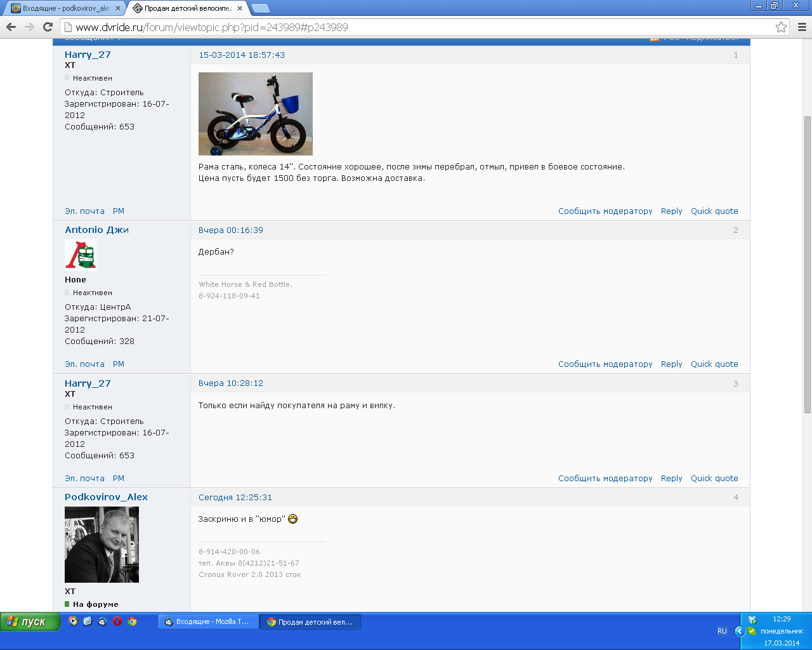Click PM link under third post
The height and width of the screenshot is (650, 812).
(x=119, y=479)
